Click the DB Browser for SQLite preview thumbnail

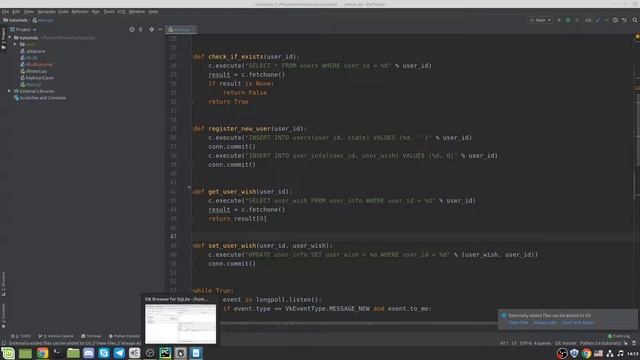(180, 324)
